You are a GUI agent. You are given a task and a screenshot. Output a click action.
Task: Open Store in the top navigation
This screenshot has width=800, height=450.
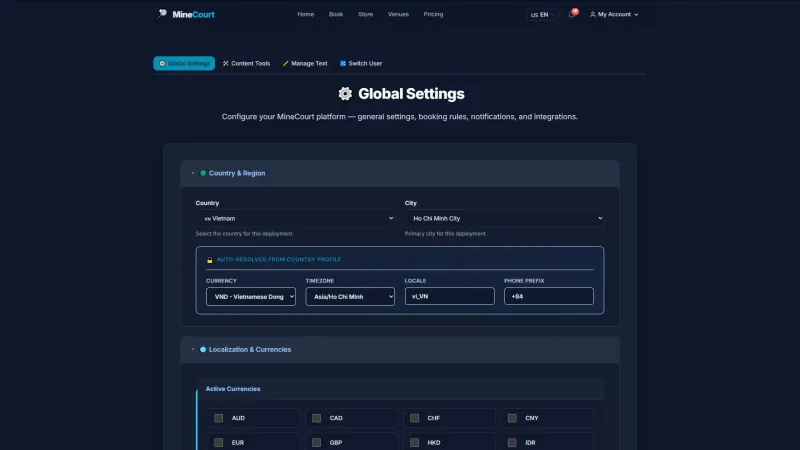[x=365, y=14]
